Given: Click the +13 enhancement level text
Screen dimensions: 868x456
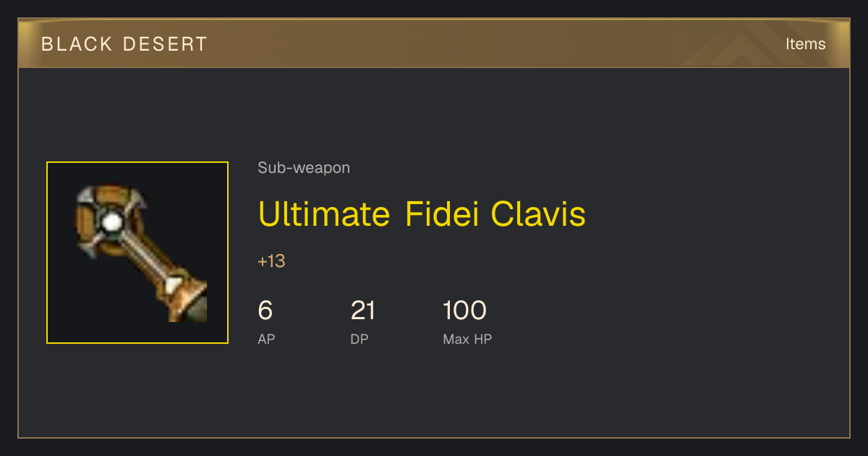Looking at the screenshot, I should [x=271, y=261].
